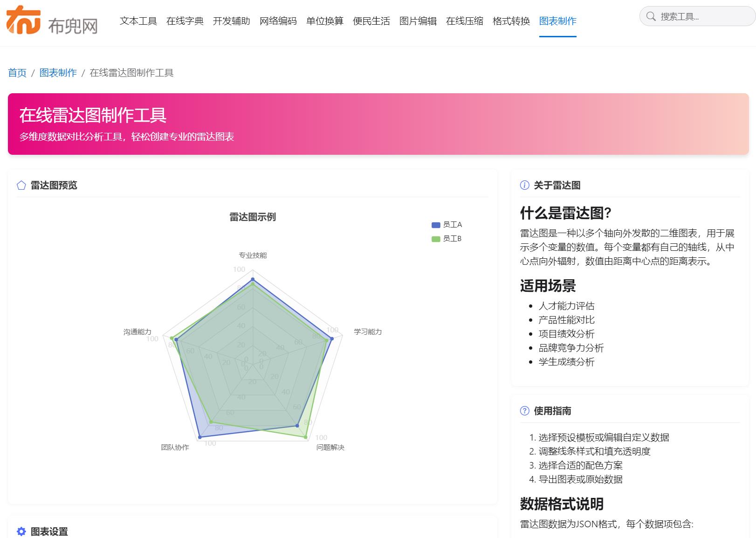Screen dimensions: 756x538
Task: Open the 网络编码 menu
Action: (x=278, y=21)
